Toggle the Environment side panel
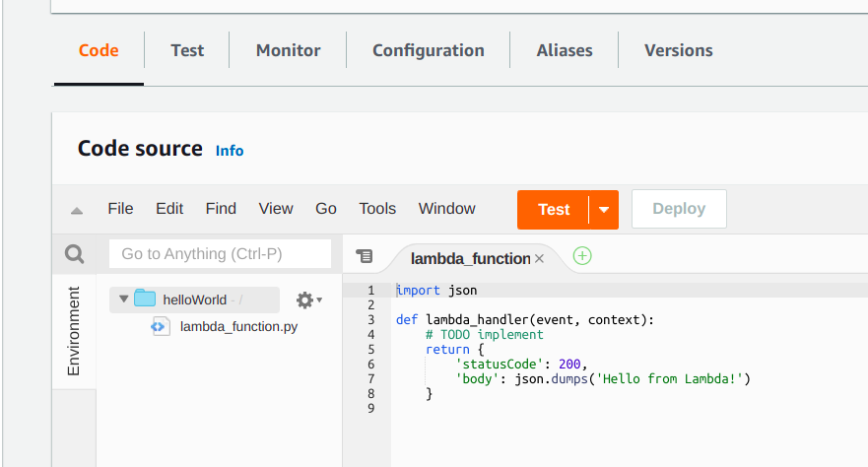 (74, 332)
